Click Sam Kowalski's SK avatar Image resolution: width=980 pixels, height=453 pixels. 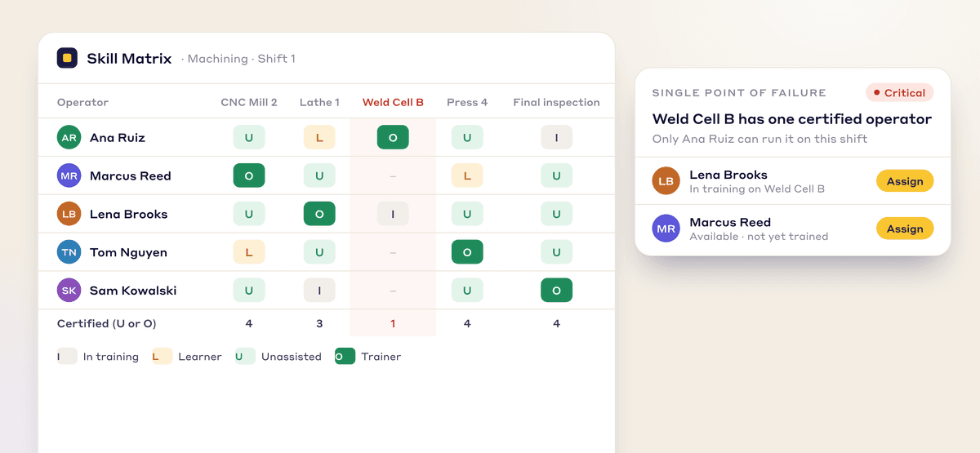[x=69, y=291]
